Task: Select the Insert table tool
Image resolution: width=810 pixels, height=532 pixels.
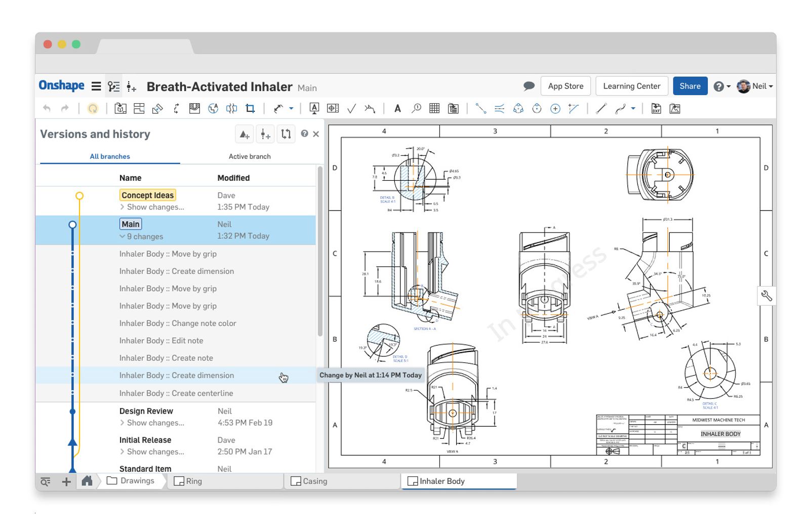Action: 434,109
